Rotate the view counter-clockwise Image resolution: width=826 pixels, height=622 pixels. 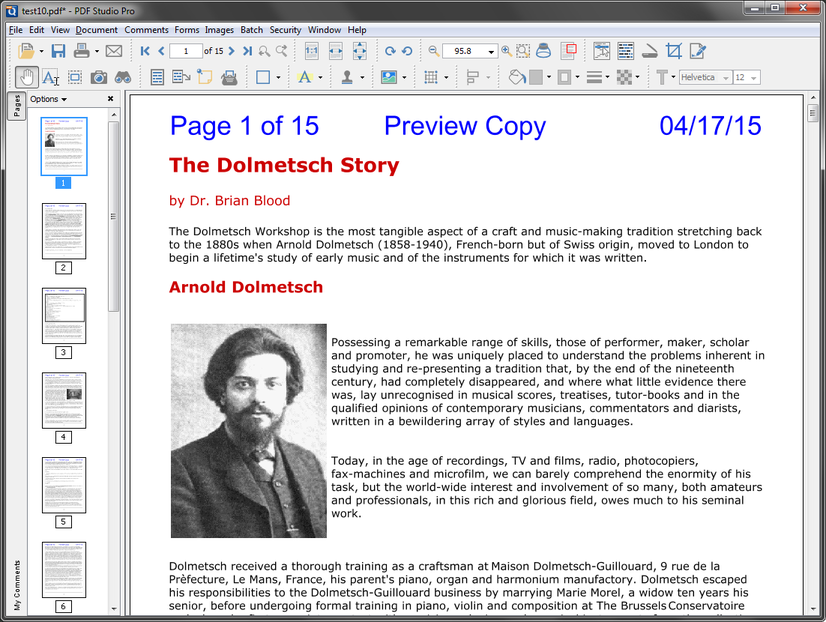(407, 51)
